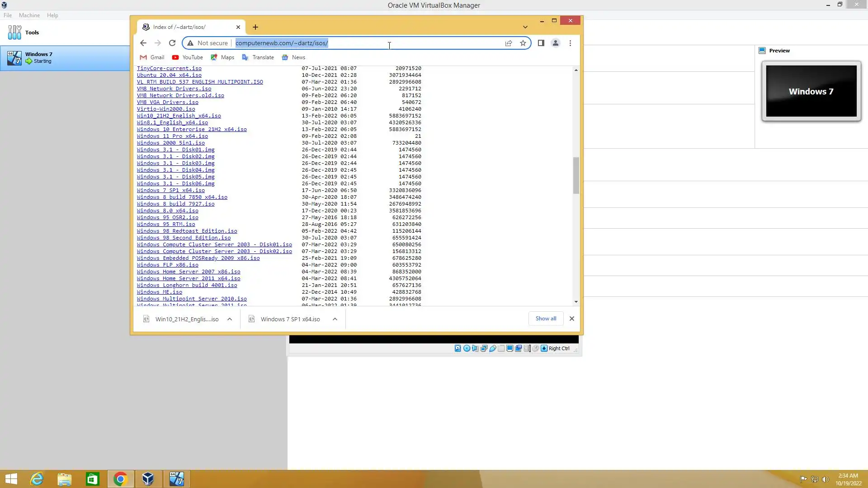868x488 pixels.
Task: Click the share this page icon
Action: point(509,43)
